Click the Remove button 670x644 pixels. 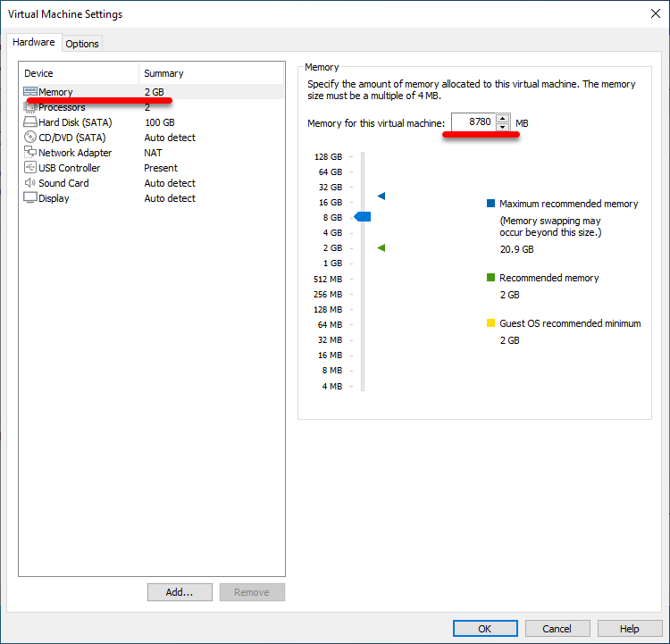[x=252, y=592]
